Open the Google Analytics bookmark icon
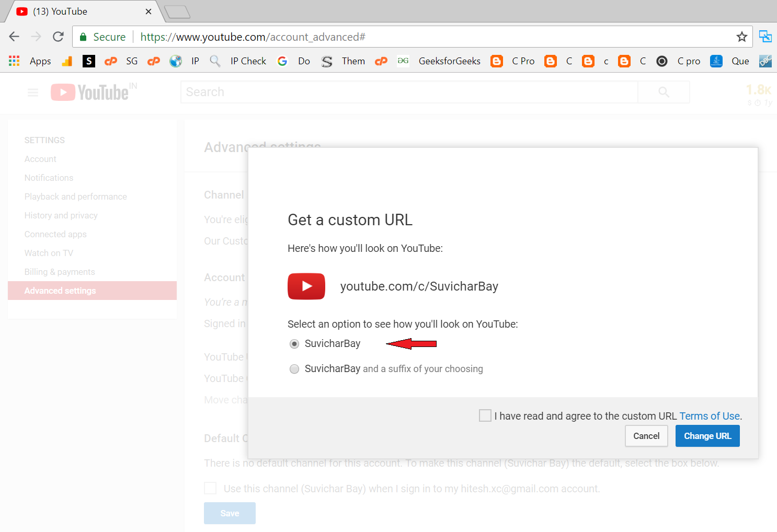 click(x=67, y=61)
